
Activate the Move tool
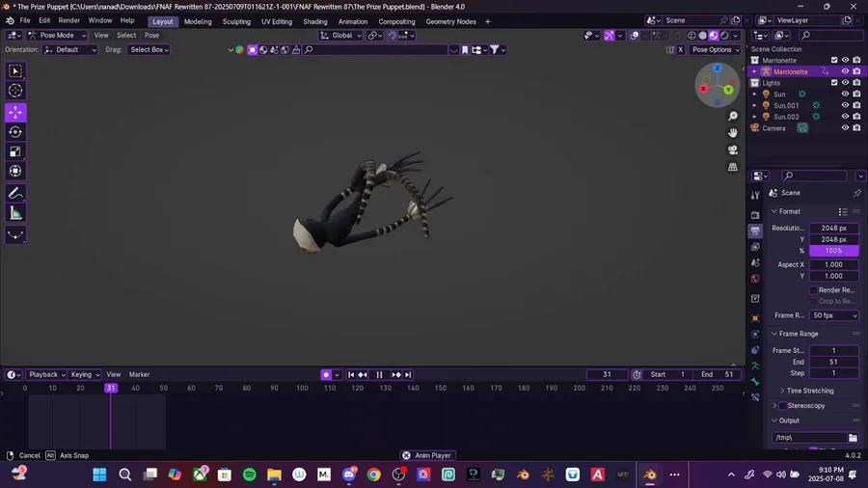pos(15,112)
